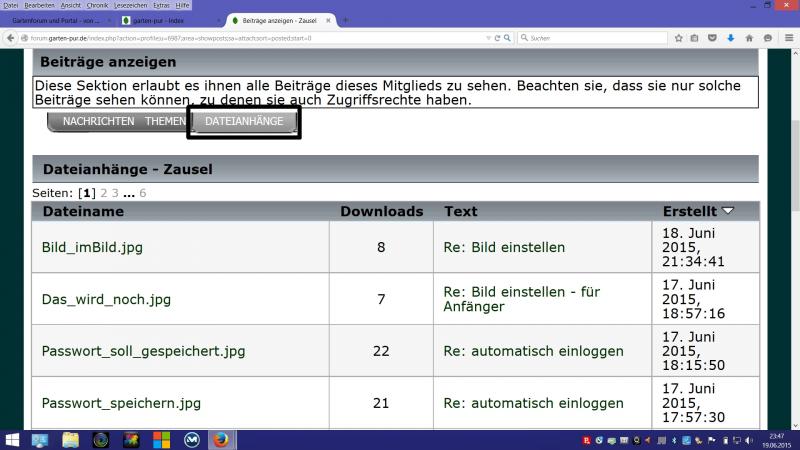
Task: Open the Re: automatisch einloggen post link
Action: click(533, 351)
